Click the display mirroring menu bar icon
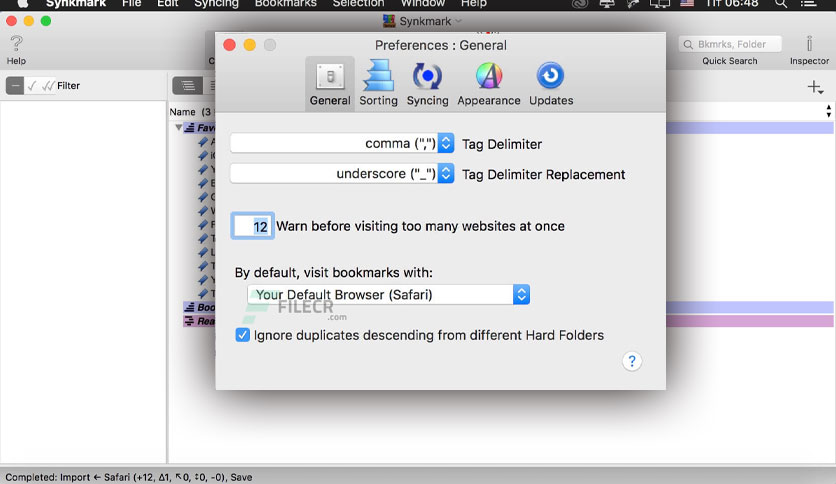The height and width of the screenshot is (484, 836). (660, 3)
